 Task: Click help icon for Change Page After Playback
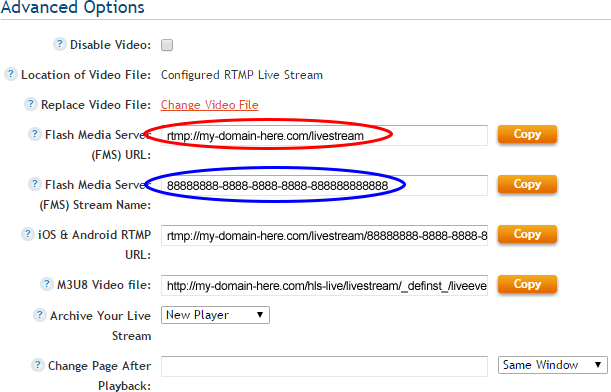(37, 365)
